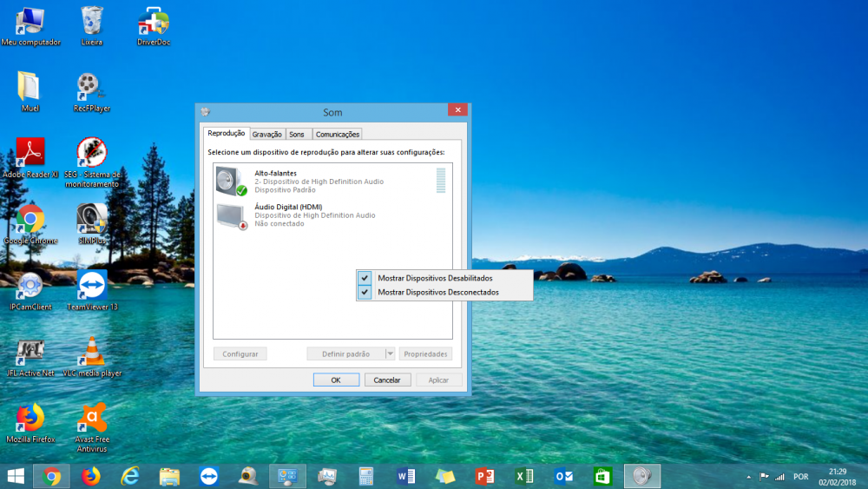Show hidden system tray icons arrow
This screenshot has width=868, height=489.
tap(748, 477)
